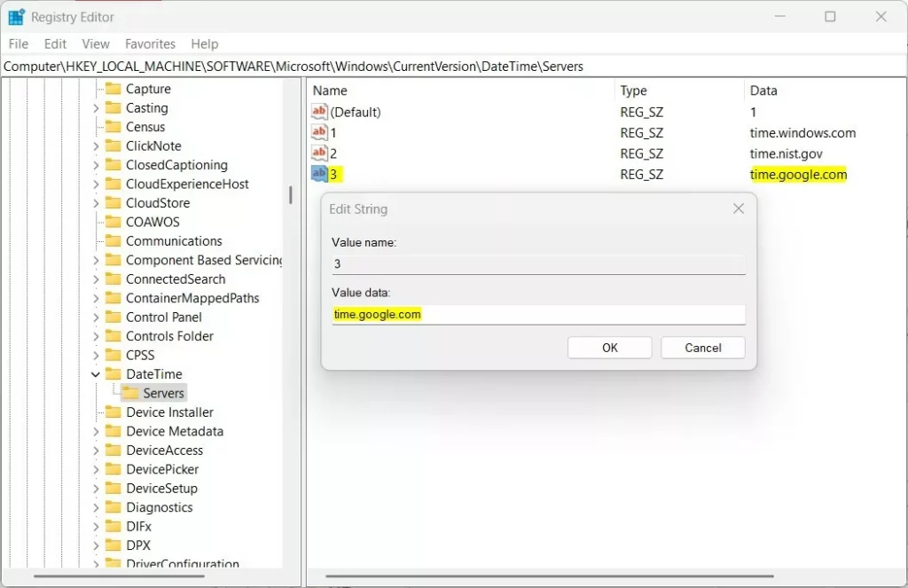Click the registry path address bar
This screenshot has height=588, width=908.
(454, 67)
